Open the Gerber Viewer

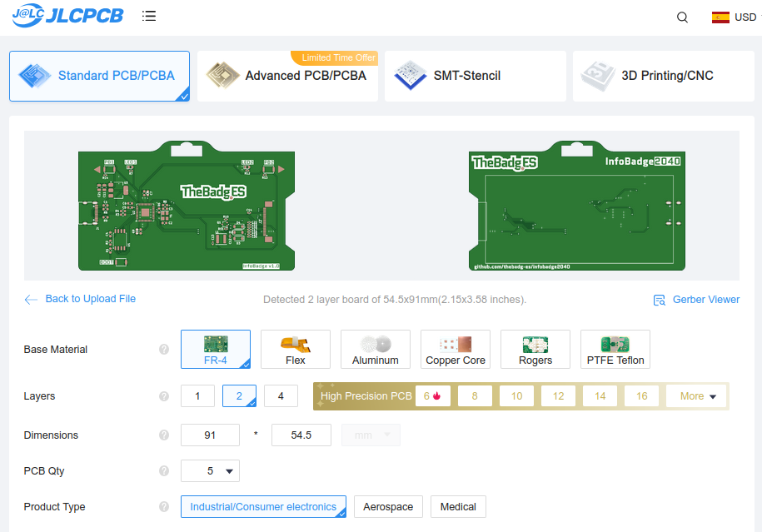click(696, 300)
